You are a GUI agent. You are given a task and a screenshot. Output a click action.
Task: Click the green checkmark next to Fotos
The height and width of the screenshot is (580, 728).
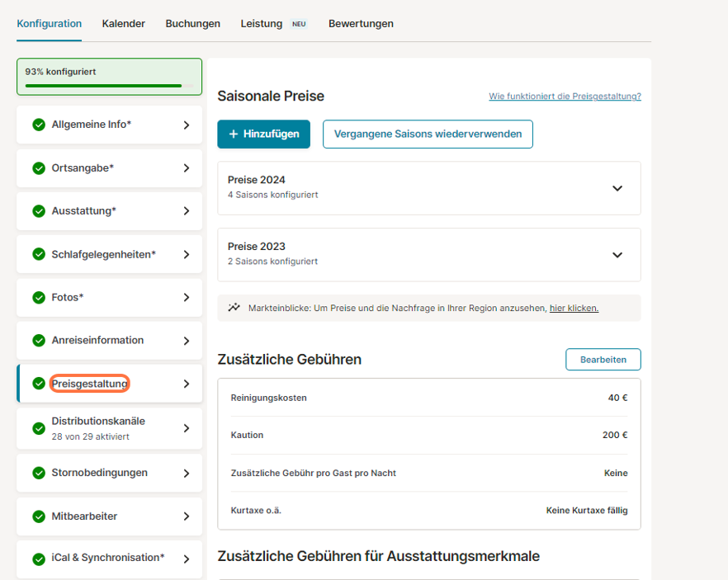click(39, 297)
